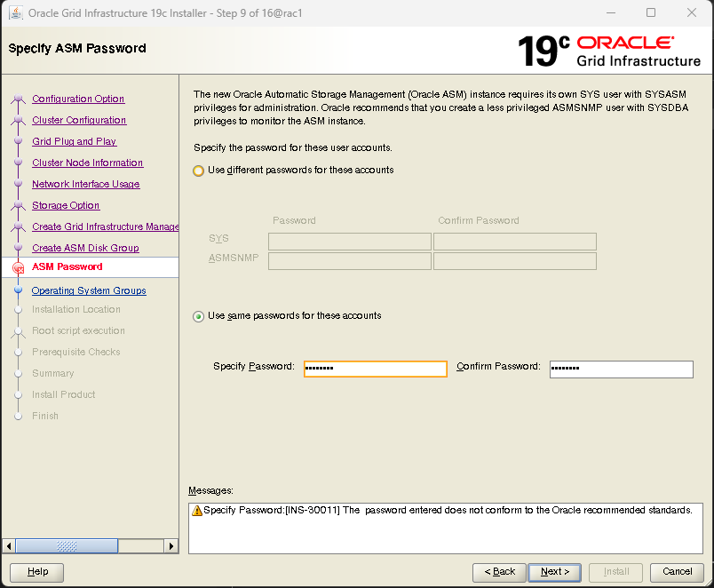
Task: Select 'Use different passwords for these accounts'
Action: click(198, 171)
